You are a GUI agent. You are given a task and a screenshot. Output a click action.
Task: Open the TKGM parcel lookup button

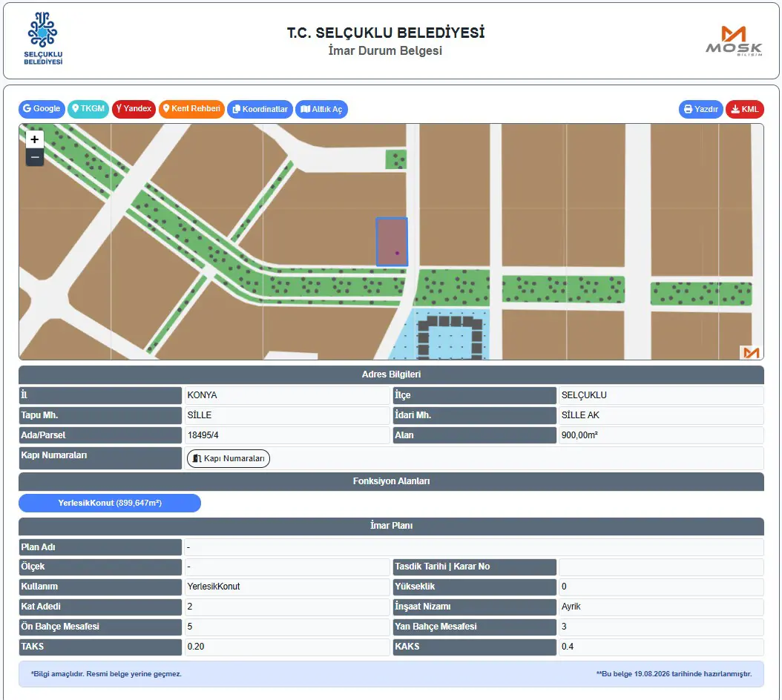click(x=88, y=109)
